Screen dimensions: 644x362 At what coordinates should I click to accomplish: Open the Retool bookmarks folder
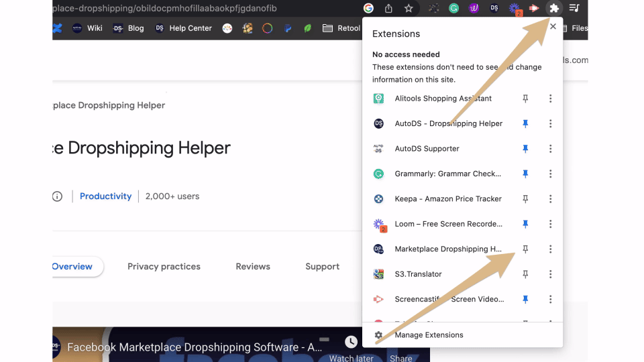coord(341,28)
